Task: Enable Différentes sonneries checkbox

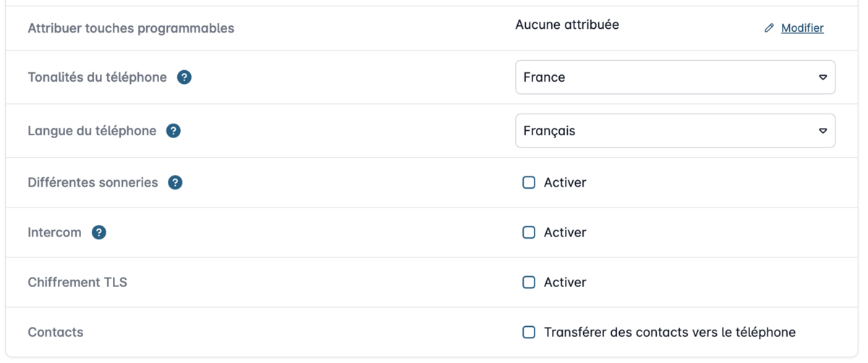Action: tap(529, 182)
